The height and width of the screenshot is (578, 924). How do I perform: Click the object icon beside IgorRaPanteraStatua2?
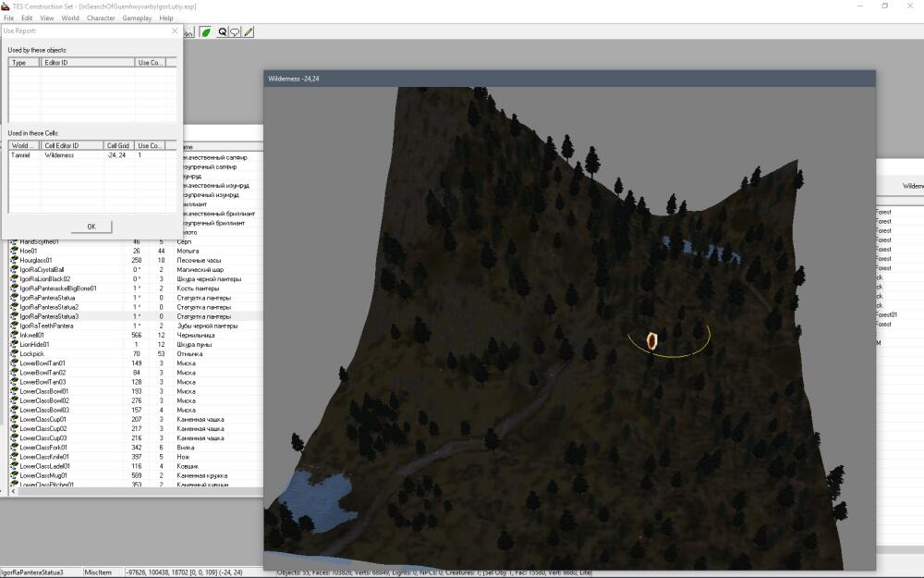[x=15, y=307]
